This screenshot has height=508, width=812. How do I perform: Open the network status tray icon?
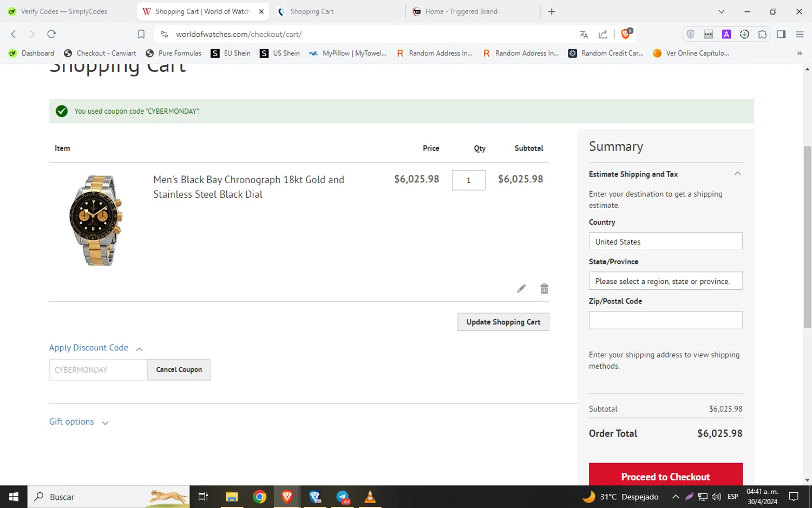(x=703, y=497)
